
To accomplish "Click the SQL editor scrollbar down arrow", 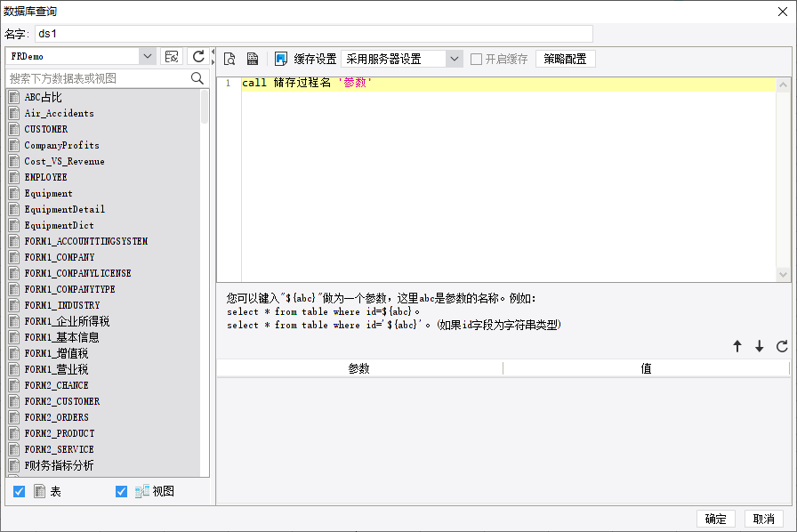I will [x=783, y=275].
